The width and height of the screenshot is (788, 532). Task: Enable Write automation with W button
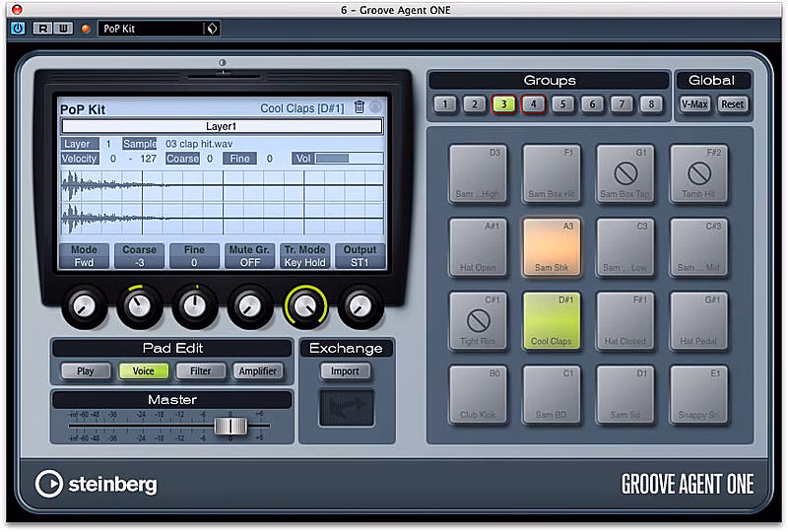click(61, 29)
